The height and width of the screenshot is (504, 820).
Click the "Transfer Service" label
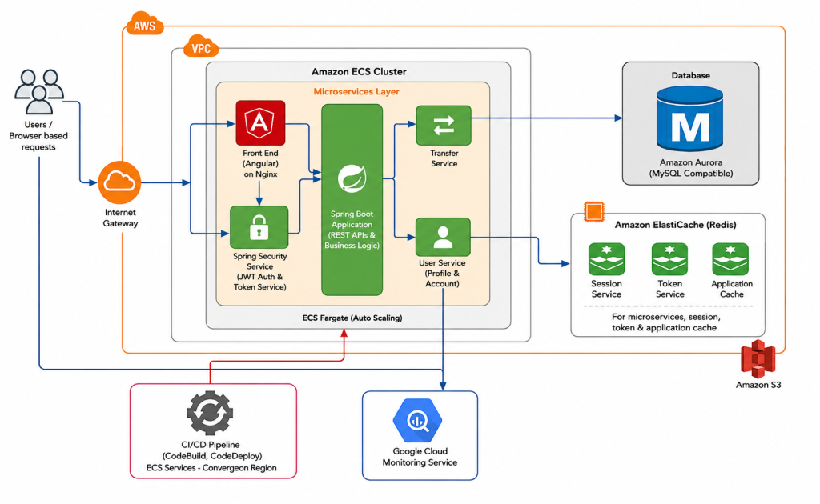tap(444, 158)
